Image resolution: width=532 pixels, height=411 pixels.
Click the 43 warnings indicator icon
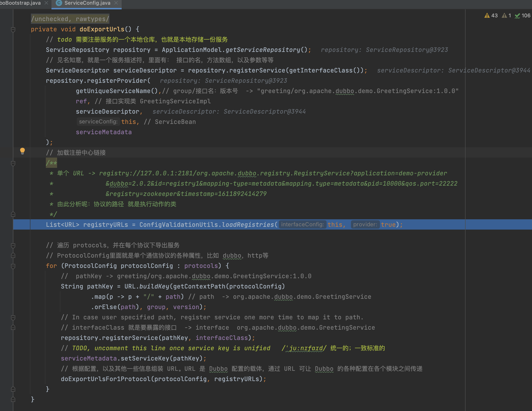[x=487, y=16]
